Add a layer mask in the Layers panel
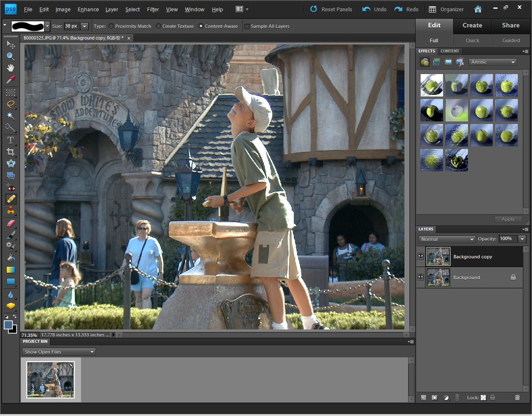532x416 pixels. click(x=434, y=398)
